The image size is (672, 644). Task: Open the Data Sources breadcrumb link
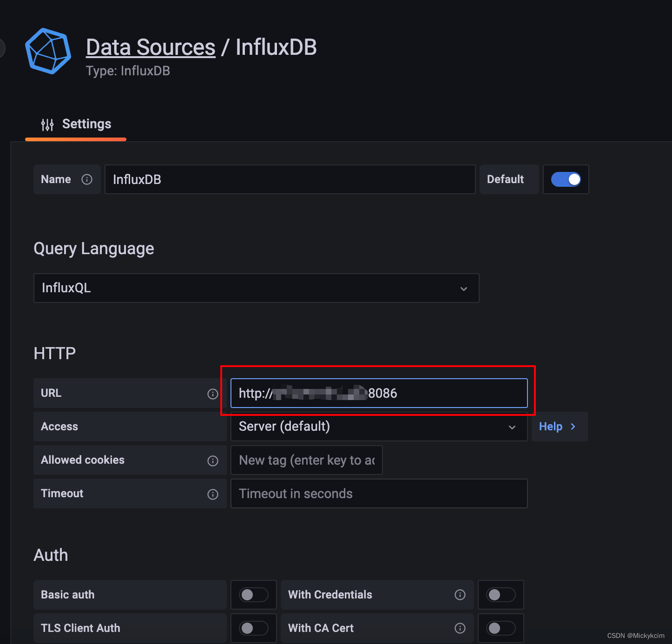[x=151, y=47]
